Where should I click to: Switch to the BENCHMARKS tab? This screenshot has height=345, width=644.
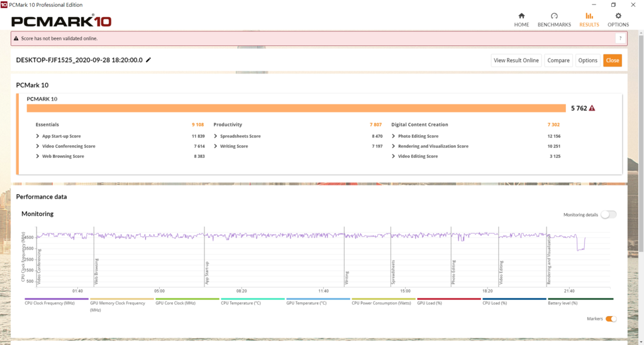554,19
